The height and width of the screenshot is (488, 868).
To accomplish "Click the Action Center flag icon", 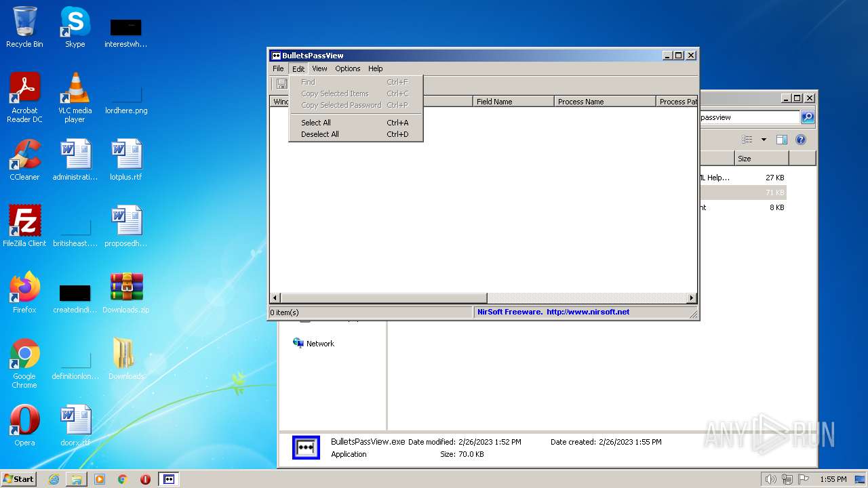I will pos(804,479).
